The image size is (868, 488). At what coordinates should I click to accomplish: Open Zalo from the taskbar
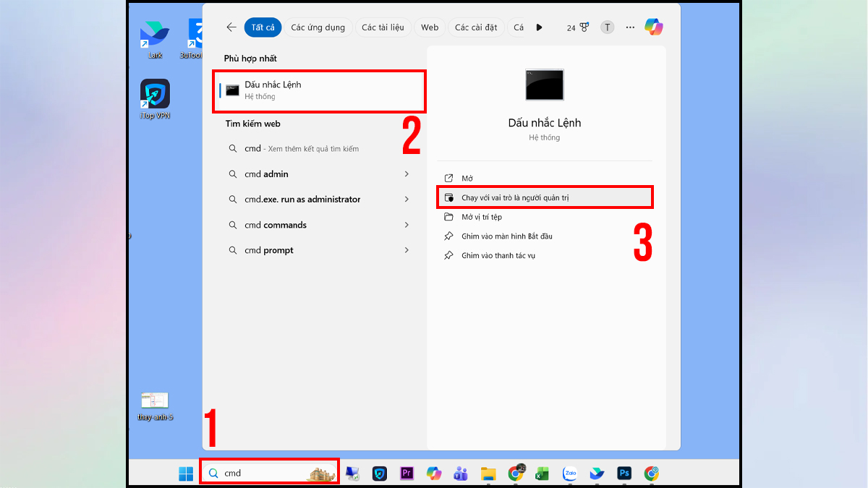click(x=569, y=474)
